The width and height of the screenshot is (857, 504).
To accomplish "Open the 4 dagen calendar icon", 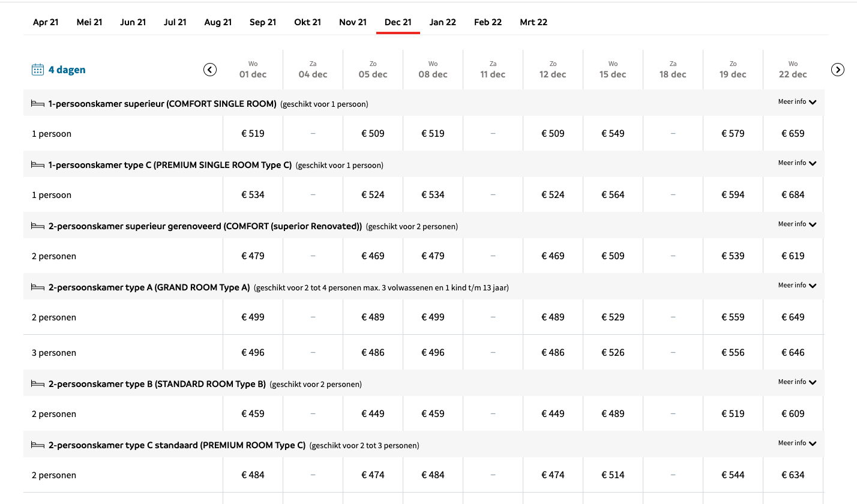I will click(38, 70).
